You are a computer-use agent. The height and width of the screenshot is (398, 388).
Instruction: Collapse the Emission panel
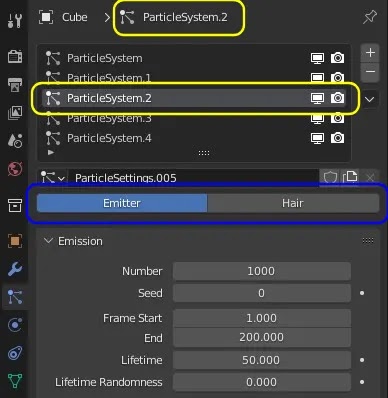(x=48, y=241)
